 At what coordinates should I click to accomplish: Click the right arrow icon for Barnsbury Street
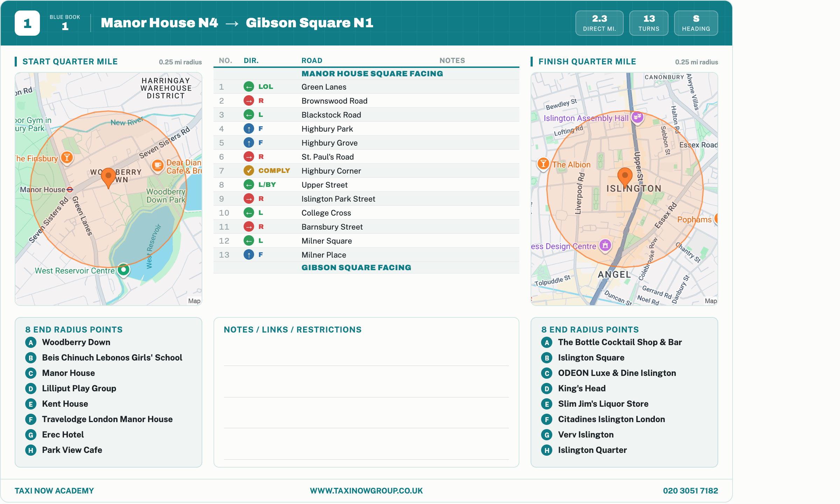click(x=248, y=227)
